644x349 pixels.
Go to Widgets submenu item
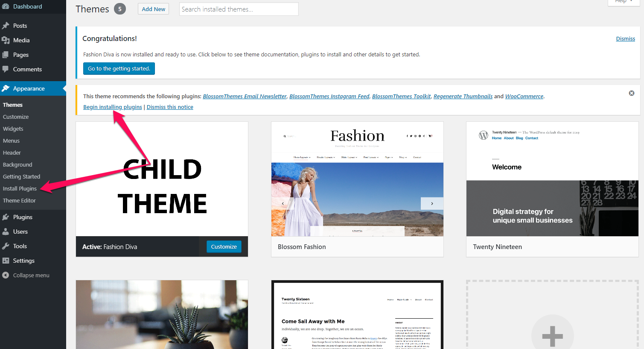(13, 129)
